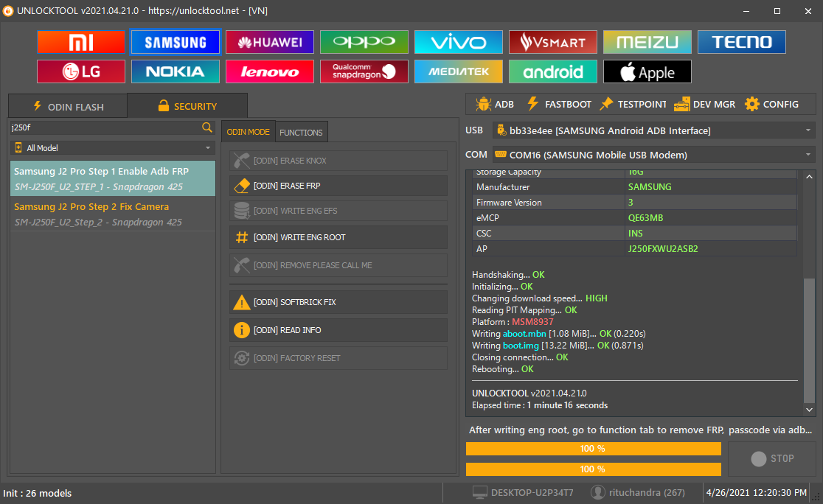The width and height of the screenshot is (823, 504).
Task: Click the [ODIN] ERASE KNOX button
Action: click(x=338, y=161)
